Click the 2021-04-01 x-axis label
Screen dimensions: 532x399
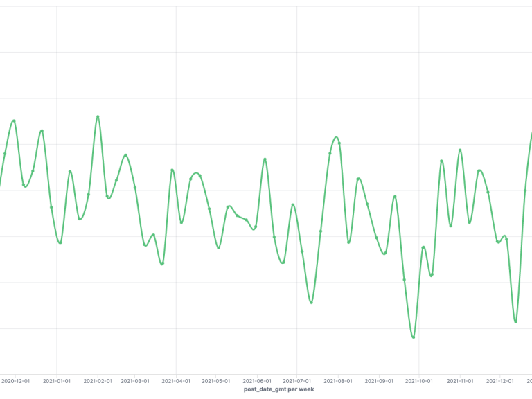click(x=176, y=381)
